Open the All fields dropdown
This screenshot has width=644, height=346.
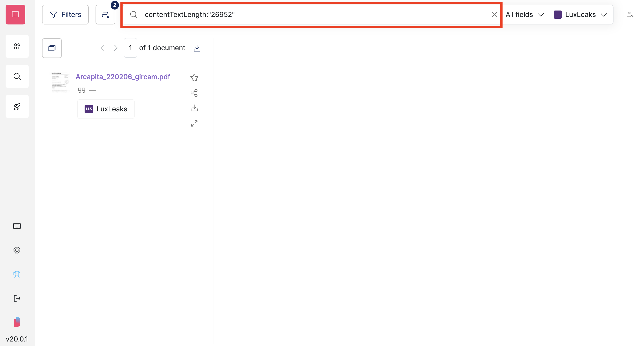tap(524, 15)
